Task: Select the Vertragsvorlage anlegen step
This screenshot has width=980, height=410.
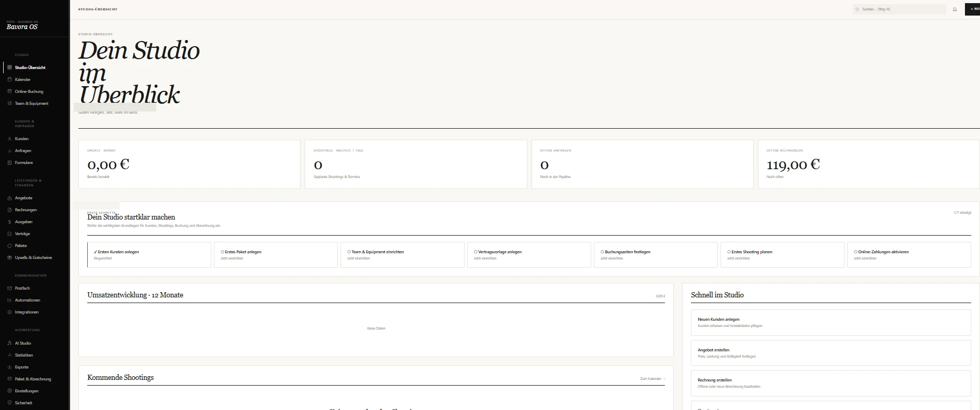Action: (x=529, y=255)
